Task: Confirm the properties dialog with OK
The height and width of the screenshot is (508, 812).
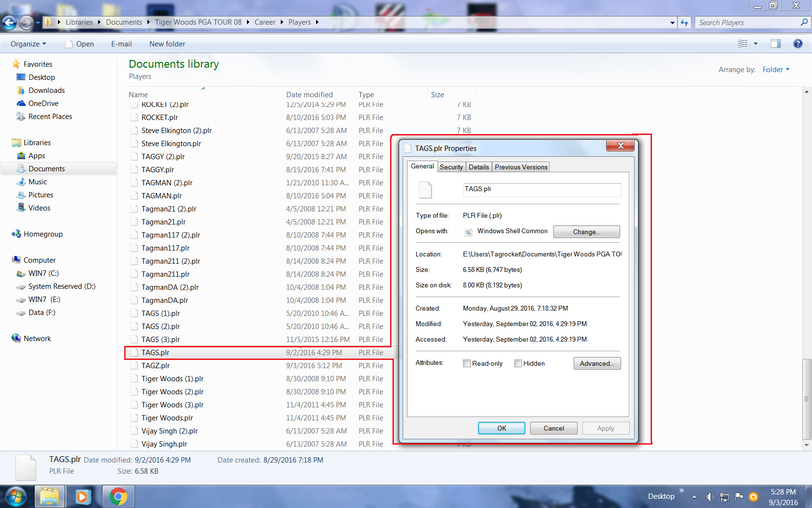Action: [502, 428]
